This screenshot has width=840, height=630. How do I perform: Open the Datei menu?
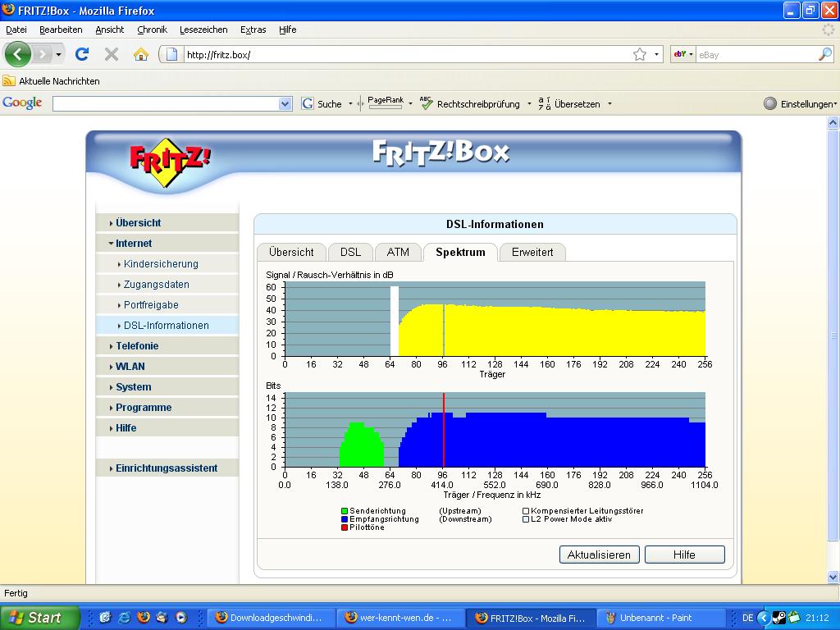16,30
